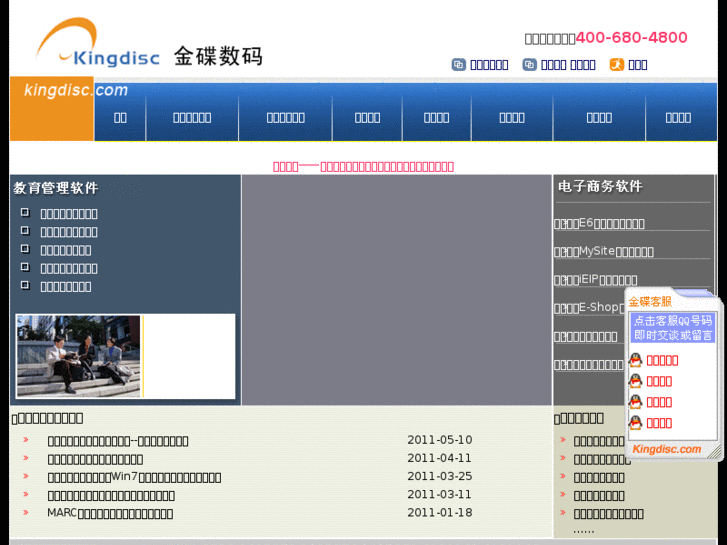
Task: Open the MySite product link
Action: (x=604, y=251)
